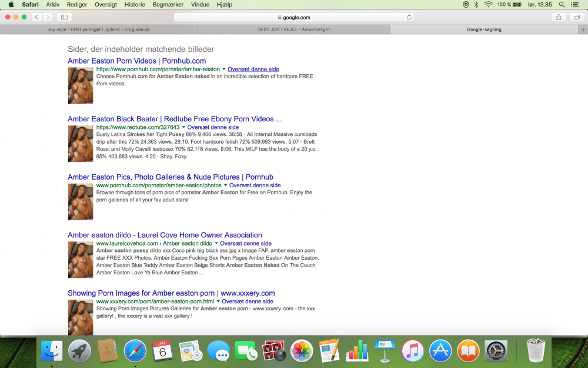Open the Trash in the Dock
588x368 pixels.
tap(536, 351)
